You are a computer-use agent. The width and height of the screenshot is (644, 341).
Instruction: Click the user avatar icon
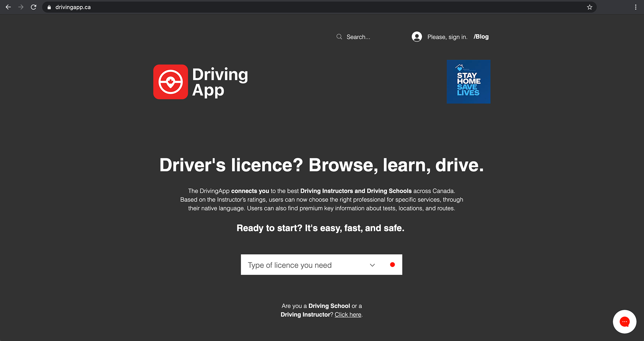(417, 37)
